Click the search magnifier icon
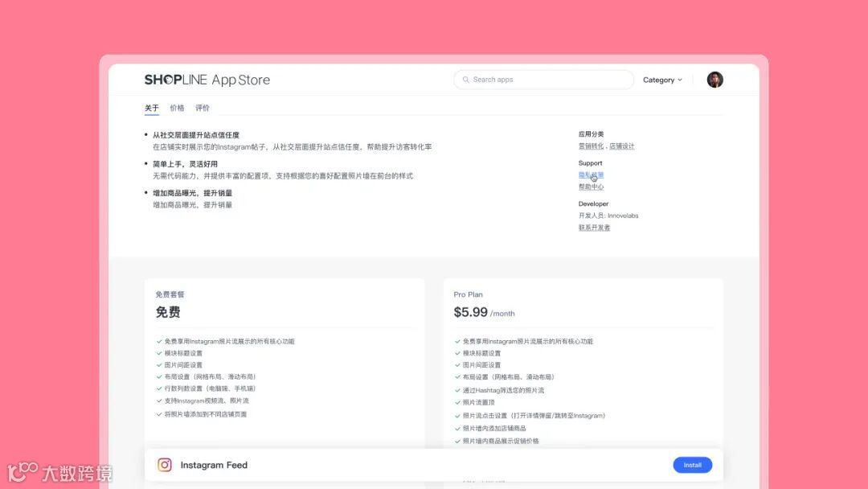The width and height of the screenshot is (868, 489). point(465,80)
